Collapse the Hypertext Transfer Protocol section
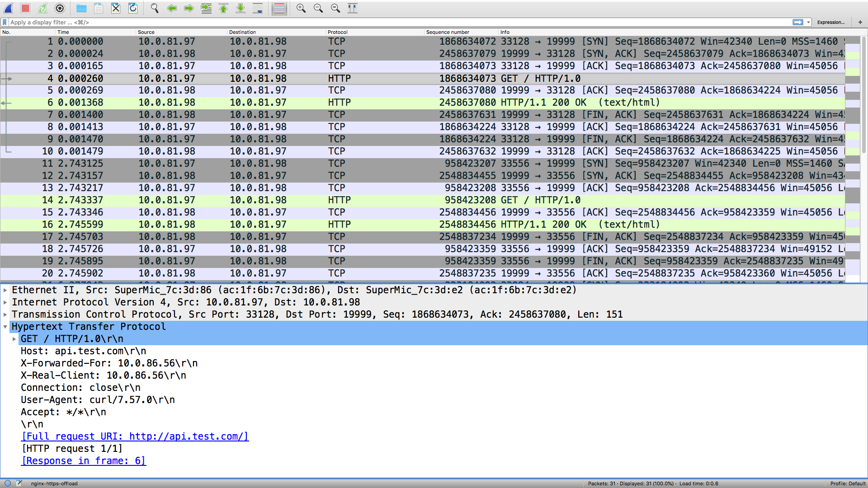This screenshot has width=868, height=488. [x=5, y=327]
